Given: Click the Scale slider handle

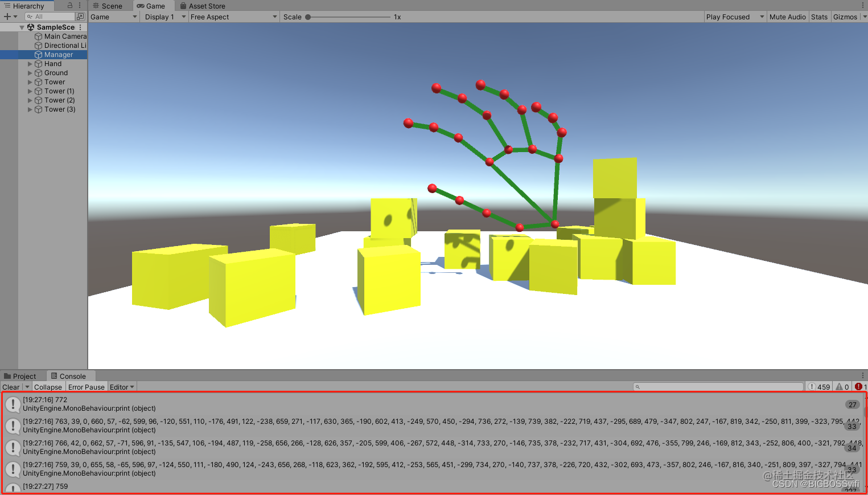Looking at the screenshot, I should 308,17.
